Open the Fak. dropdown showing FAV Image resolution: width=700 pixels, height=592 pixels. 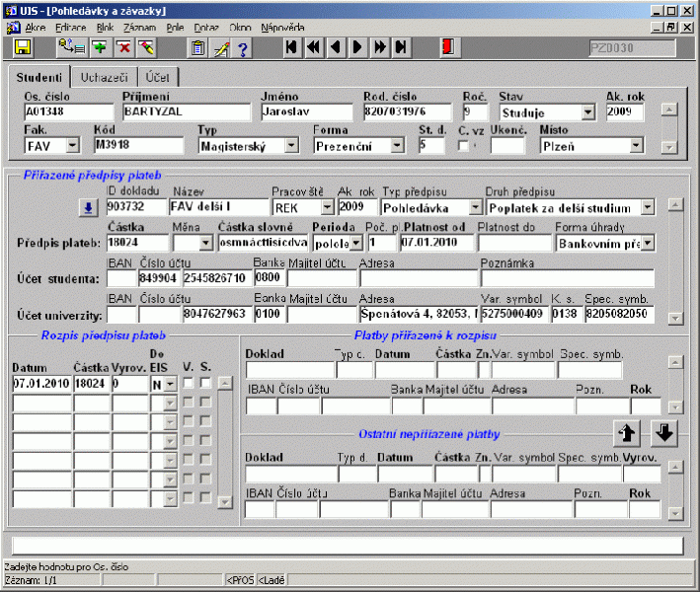[72, 145]
